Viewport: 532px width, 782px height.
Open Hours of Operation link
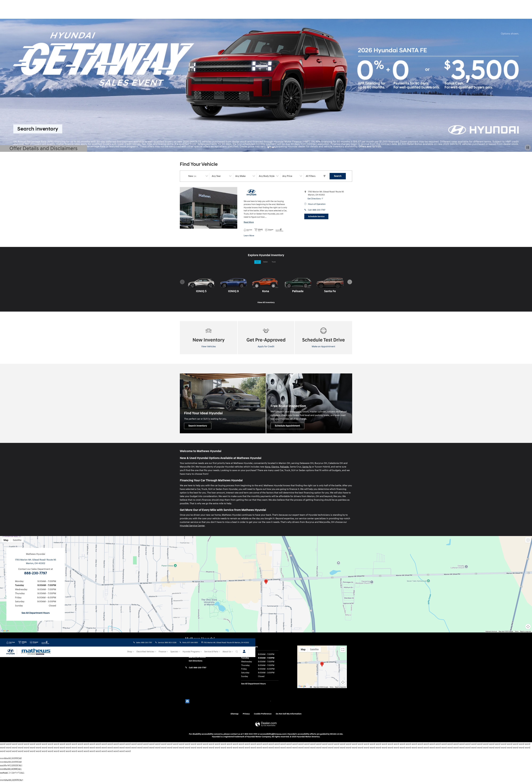coord(317,204)
